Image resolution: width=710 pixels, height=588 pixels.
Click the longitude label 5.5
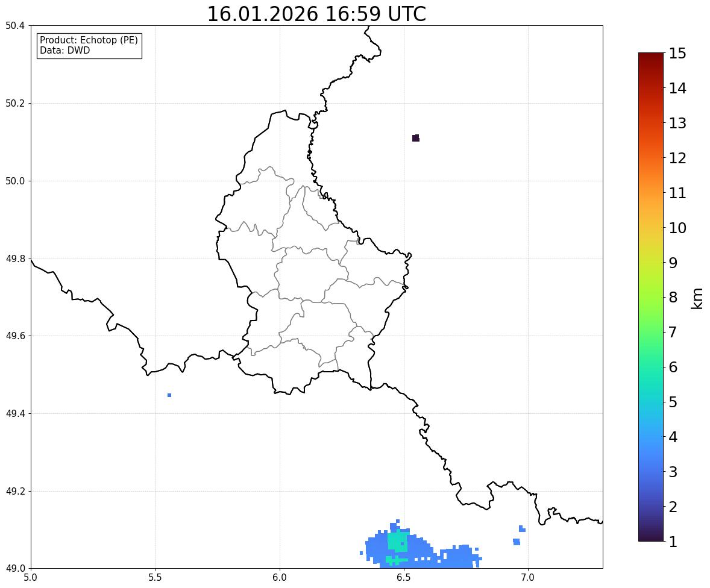point(155,578)
